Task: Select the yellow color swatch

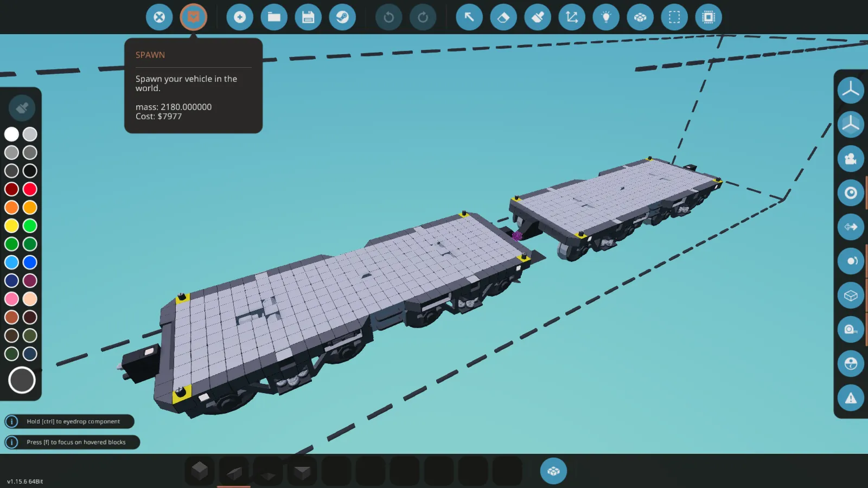Action: click(x=11, y=226)
